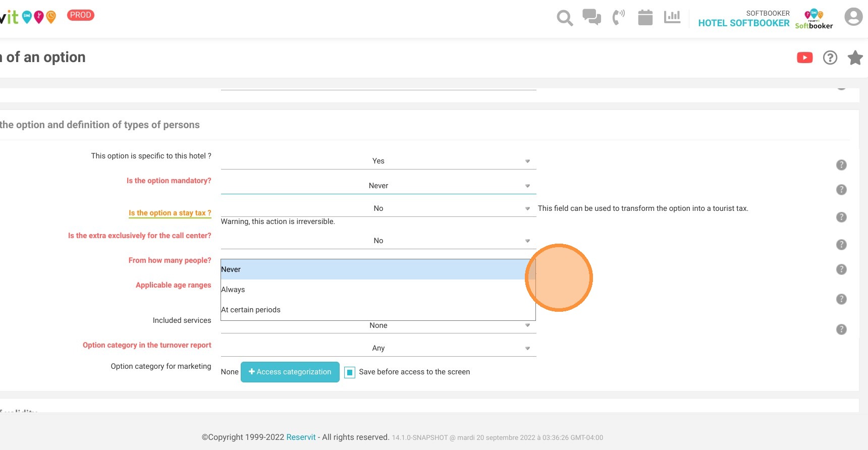Open the chat messages icon
The width and height of the screenshot is (868, 450).
(591, 17)
